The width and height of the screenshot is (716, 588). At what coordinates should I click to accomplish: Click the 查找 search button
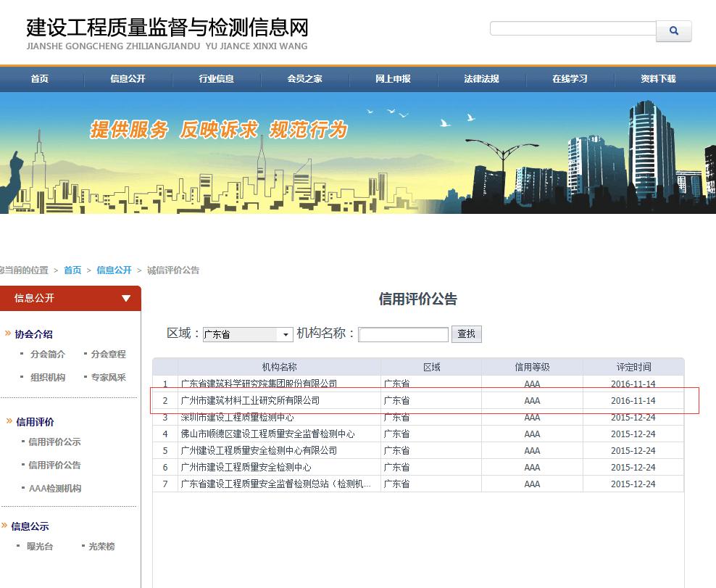click(x=467, y=334)
